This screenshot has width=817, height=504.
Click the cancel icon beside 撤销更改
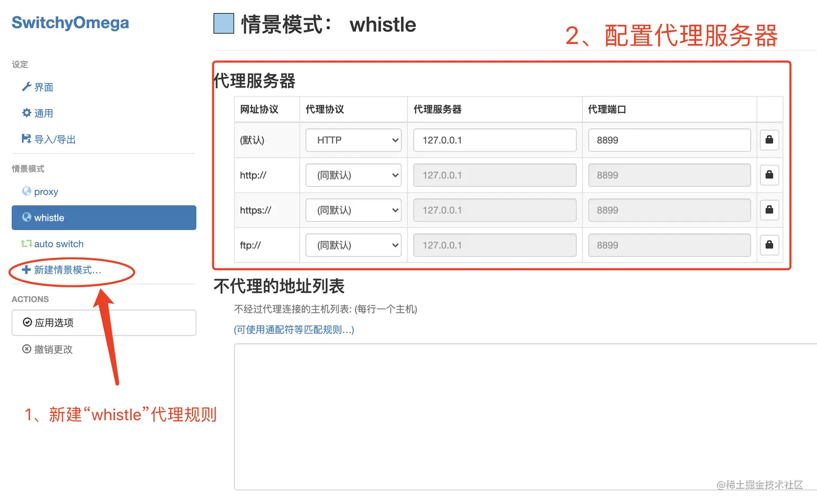[26, 348]
